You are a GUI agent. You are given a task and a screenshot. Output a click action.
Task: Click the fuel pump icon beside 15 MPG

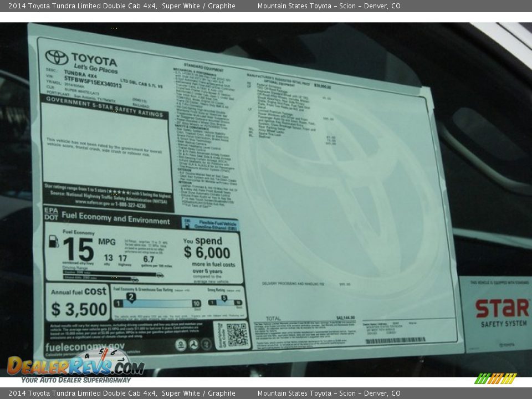pos(54,242)
